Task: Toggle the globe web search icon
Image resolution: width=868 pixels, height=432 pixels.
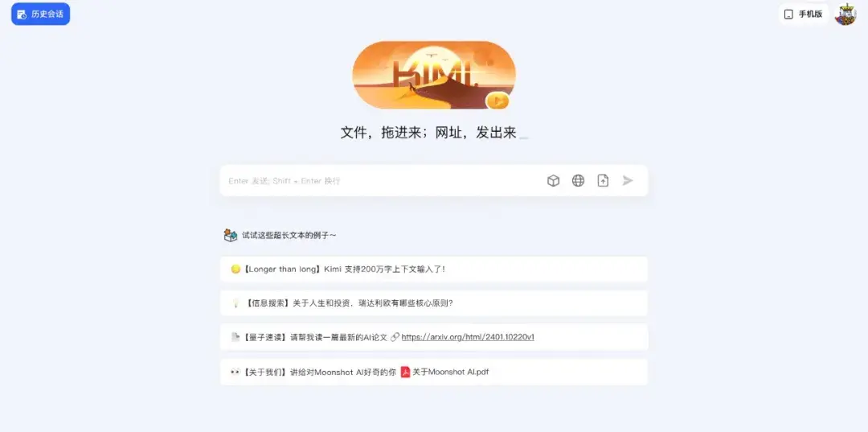Action: coord(578,180)
